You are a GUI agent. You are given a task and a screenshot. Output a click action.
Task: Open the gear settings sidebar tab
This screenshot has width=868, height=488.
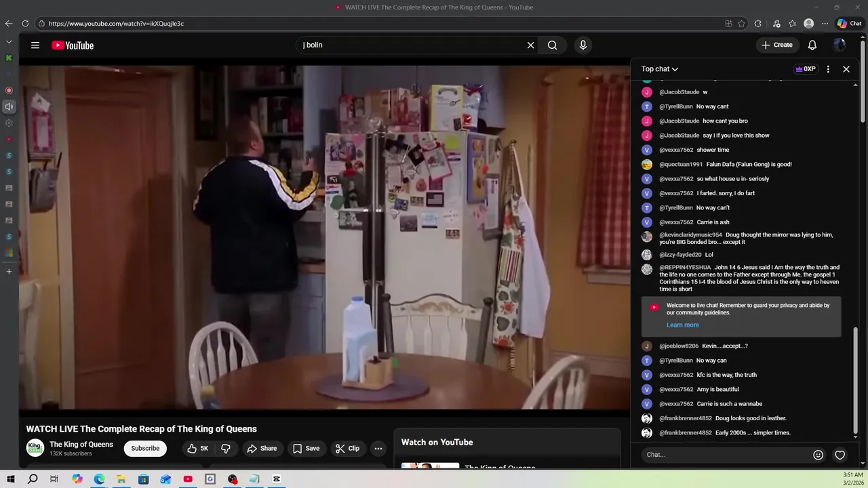click(x=9, y=123)
